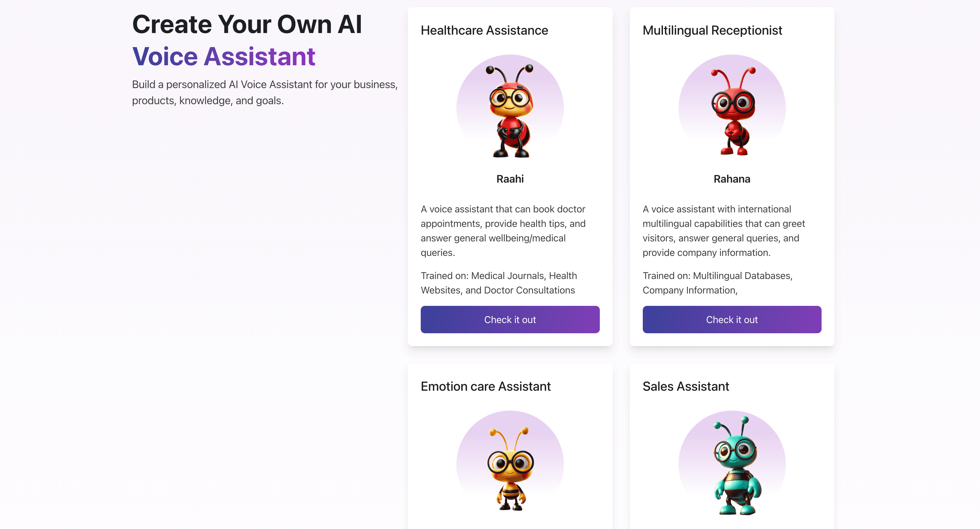Viewport: 980px width, 529px height.
Task: Click the purple Voice Assistant gradient title
Action: coord(224,56)
